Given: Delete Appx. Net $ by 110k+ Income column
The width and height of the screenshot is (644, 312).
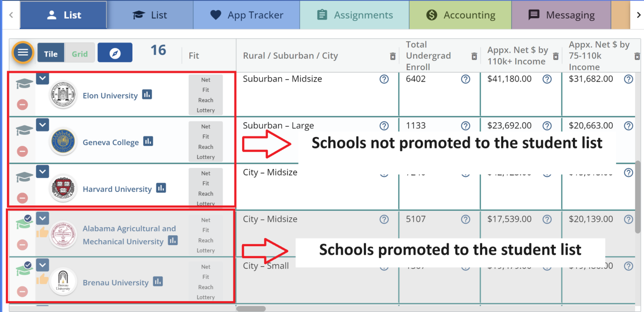Looking at the screenshot, I should click(555, 56).
